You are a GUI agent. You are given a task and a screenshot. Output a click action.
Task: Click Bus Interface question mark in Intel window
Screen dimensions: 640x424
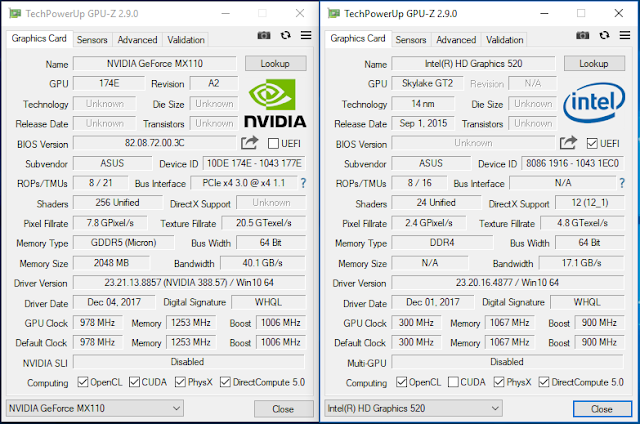pyautogui.click(x=622, y=183)
